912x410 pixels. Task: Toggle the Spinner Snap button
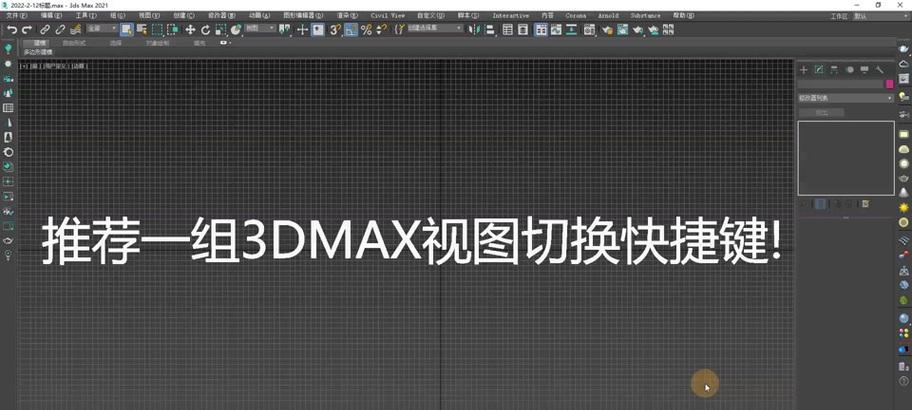381,29
